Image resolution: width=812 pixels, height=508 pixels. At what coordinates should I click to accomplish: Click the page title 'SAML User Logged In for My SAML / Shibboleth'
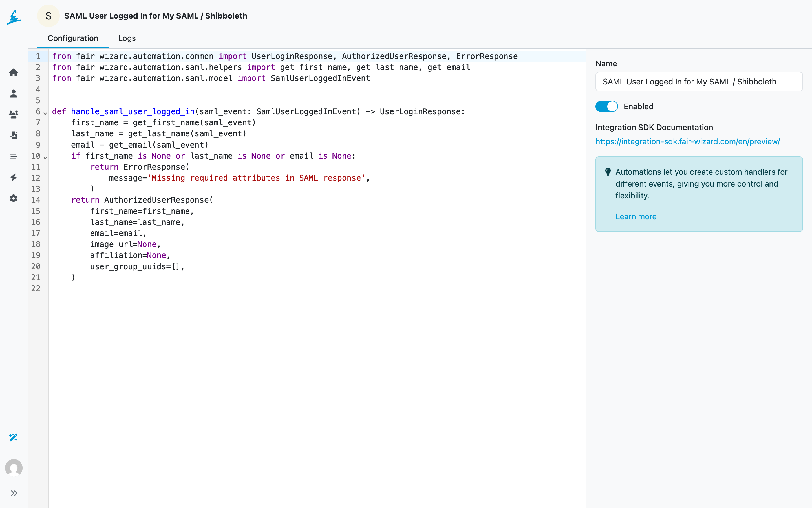(x=156, y=16)
